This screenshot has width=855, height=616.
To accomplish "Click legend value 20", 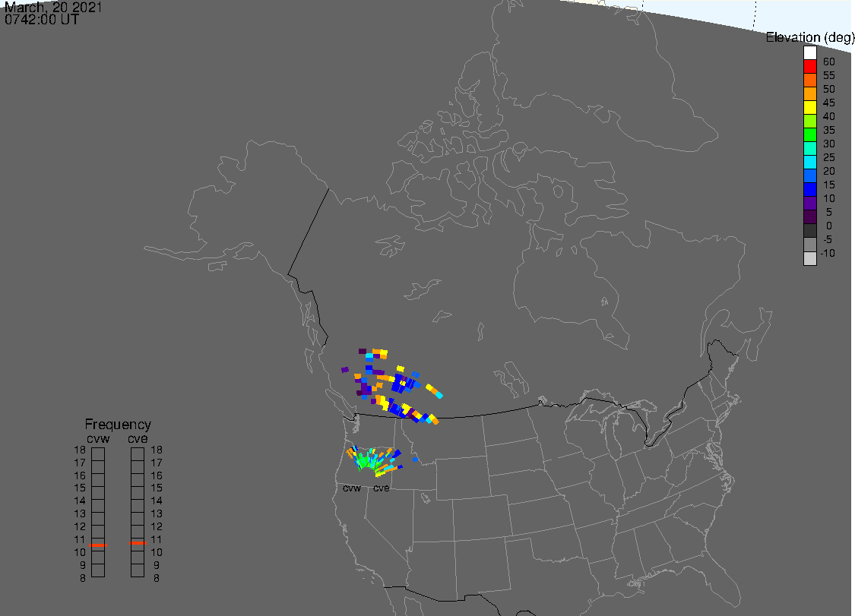I will click(829, 171).
